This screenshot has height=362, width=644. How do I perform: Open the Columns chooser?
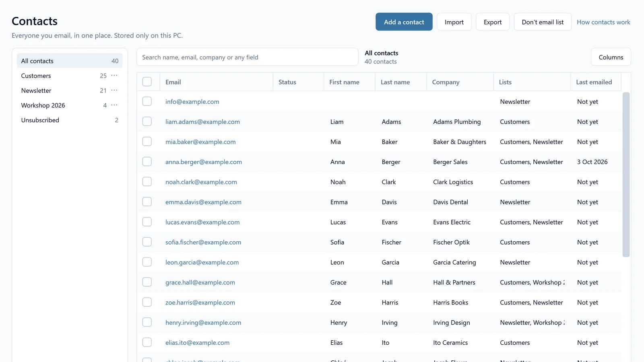click(611, 57)
